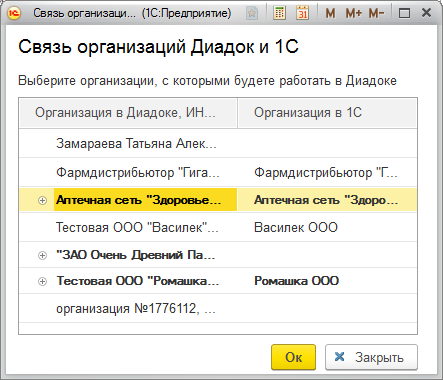
Task: Click the M+ memory add button
Action: point(353,13)
